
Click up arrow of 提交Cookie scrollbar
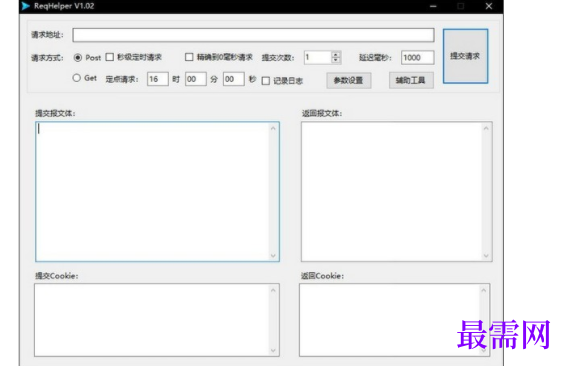[x=273, y=290]
